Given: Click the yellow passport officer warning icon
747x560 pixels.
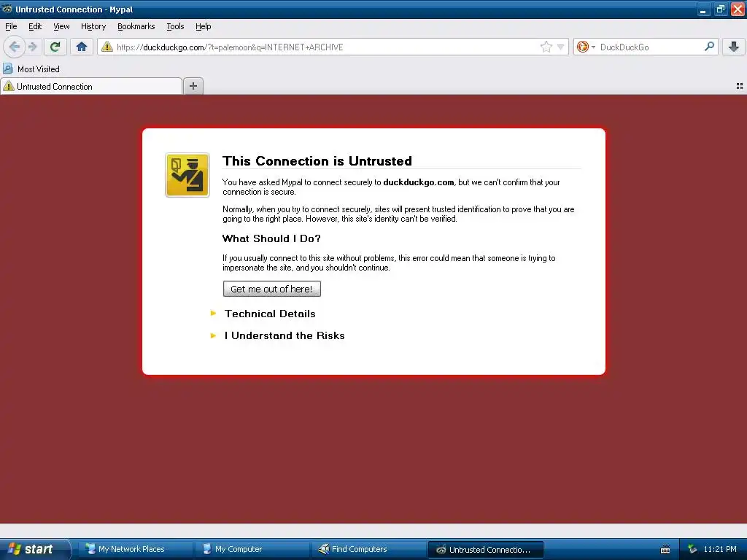Looking at the screenshot, I should point(187,175).
